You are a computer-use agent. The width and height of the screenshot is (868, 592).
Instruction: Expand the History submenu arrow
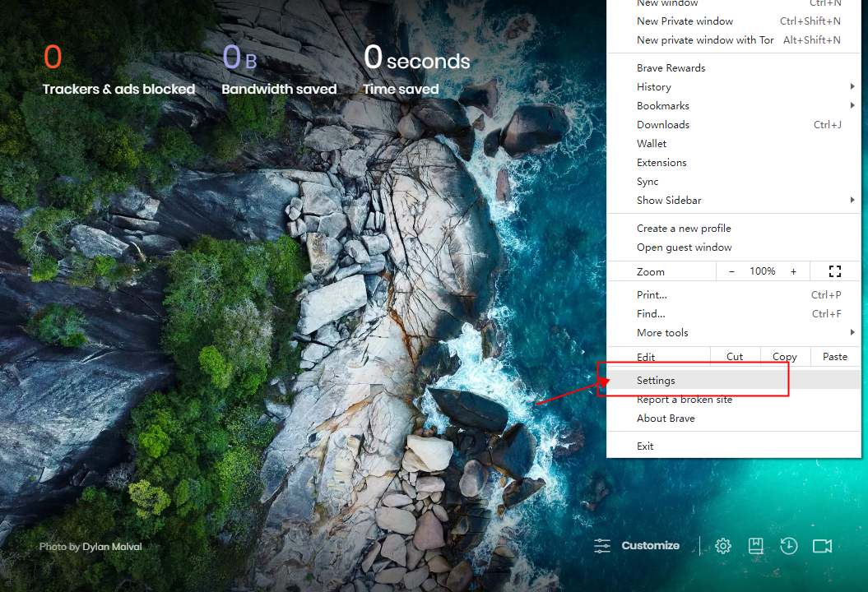click(x=852, y=87)
